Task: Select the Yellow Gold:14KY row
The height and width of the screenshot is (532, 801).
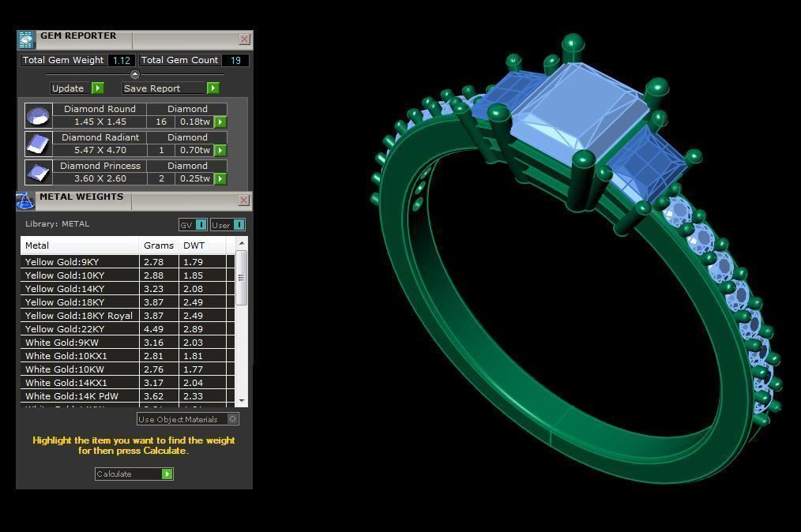Action: coord(128,288)
